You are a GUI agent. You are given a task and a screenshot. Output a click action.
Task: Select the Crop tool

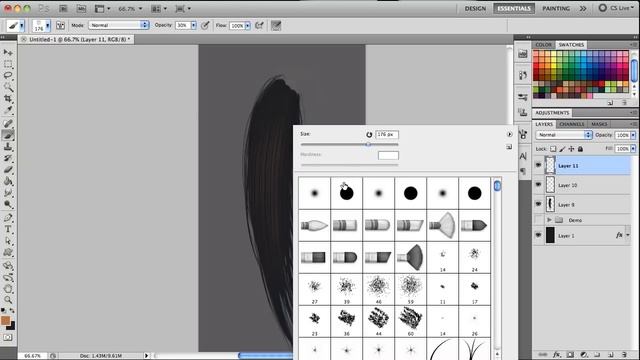point(8,98)
